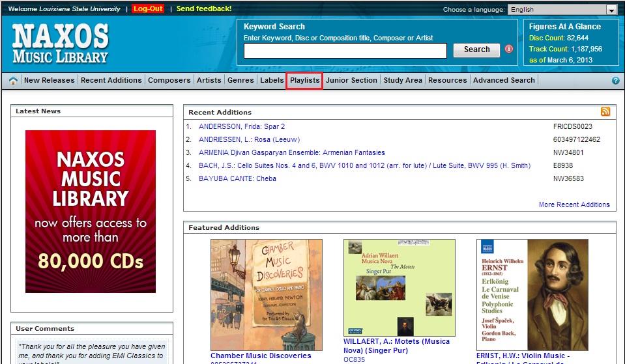Image resolution: width=625 pixels, height=364 pixels.
Task: Focus the keyword search field
Action: tap(345, 51)
